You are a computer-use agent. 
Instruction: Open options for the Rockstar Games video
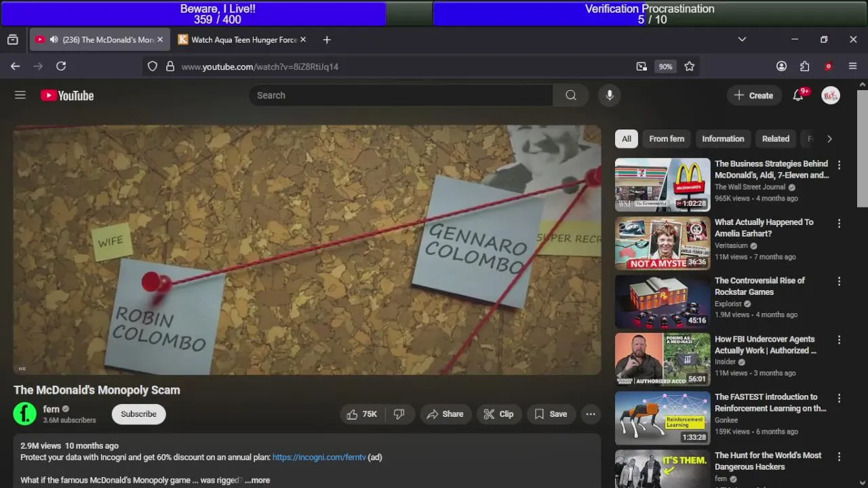point(839,281)
